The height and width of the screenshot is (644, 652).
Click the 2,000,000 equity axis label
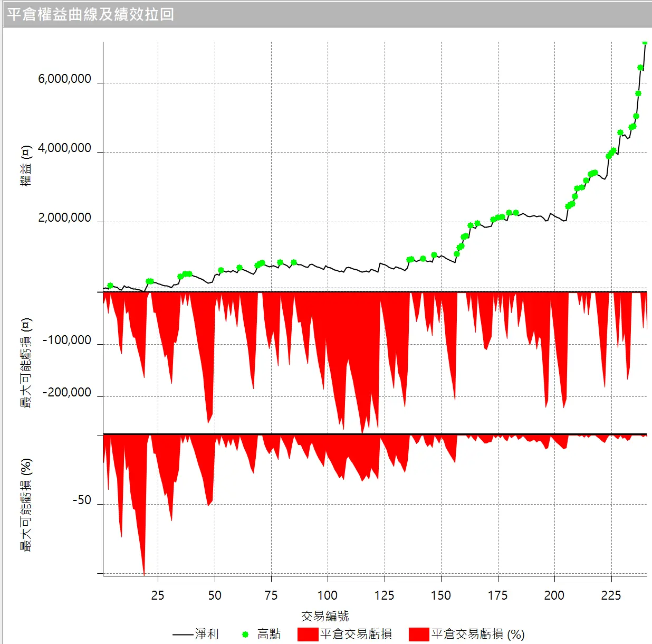coord(64,217)
